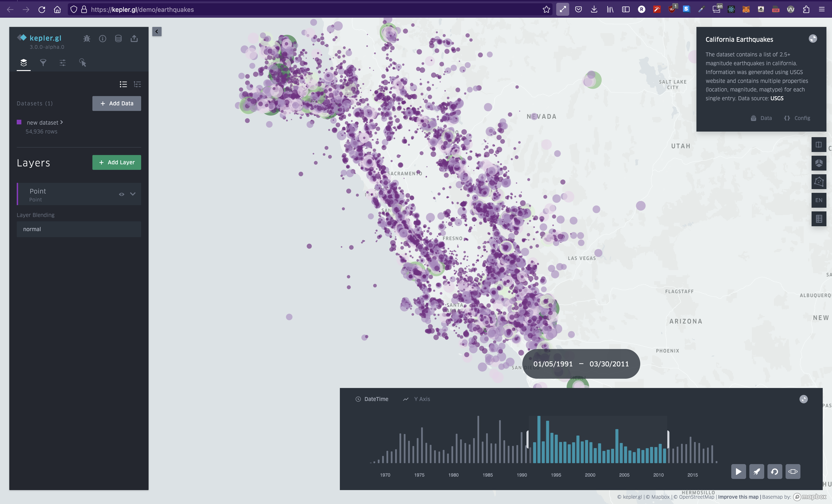
Task: Show the map legend
Action: (x=819, y=219)
